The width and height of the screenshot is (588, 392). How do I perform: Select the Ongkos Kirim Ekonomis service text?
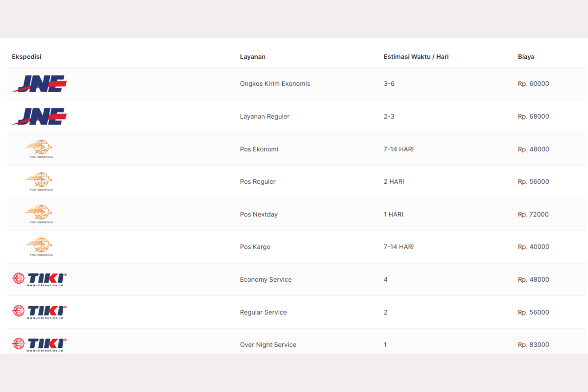275,84
